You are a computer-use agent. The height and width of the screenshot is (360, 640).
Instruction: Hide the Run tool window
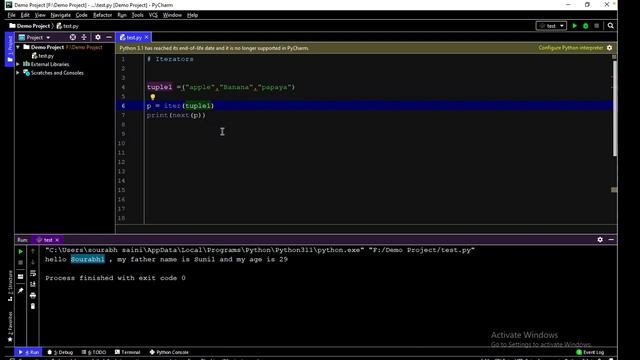tap(611, 240)
